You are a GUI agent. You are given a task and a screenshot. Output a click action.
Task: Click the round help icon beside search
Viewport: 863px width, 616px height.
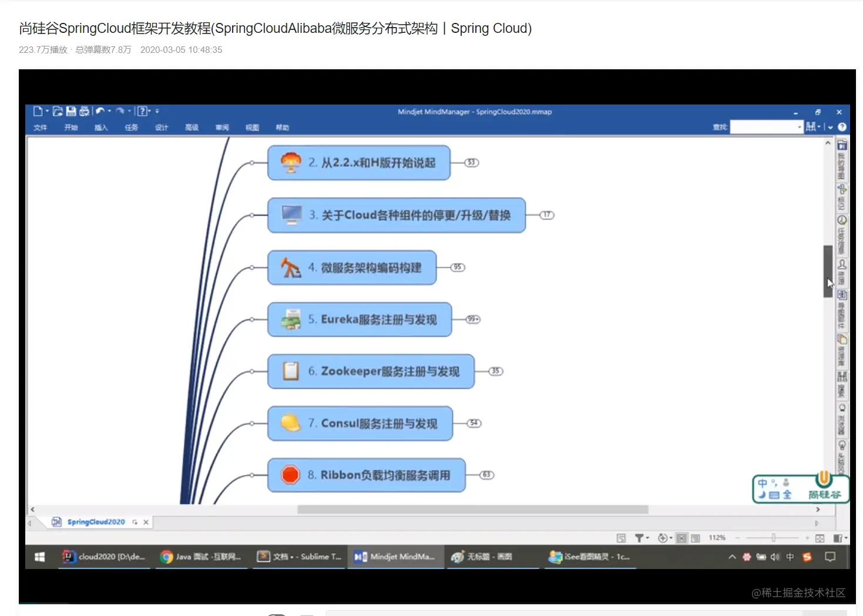pos(842,127)
